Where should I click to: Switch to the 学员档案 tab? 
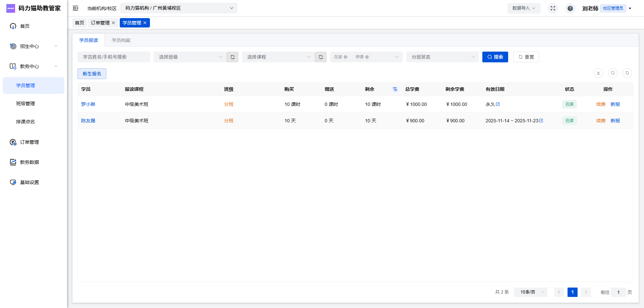click(x=121, y=40)
